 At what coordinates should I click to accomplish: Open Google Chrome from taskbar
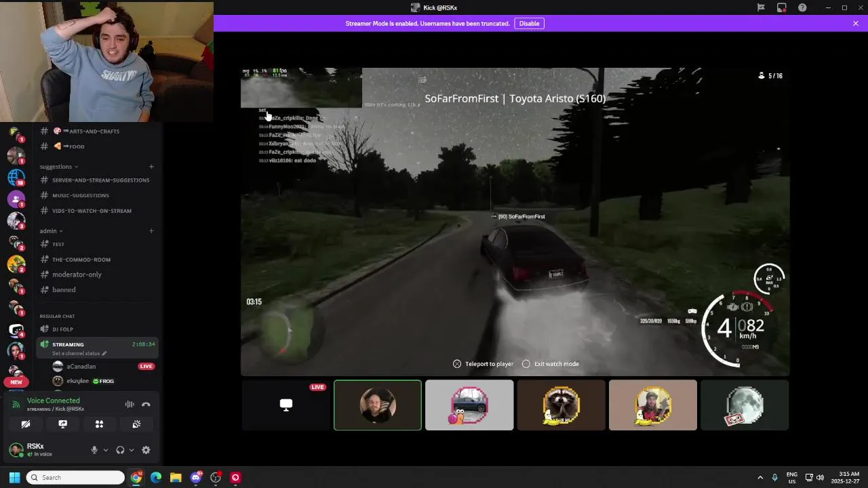pos(136,478)
